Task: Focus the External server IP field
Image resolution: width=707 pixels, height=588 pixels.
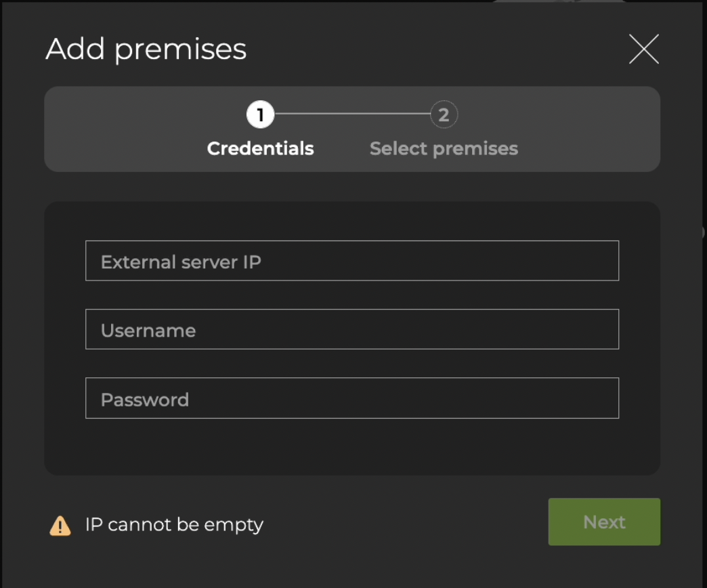Action: point(352,261)
